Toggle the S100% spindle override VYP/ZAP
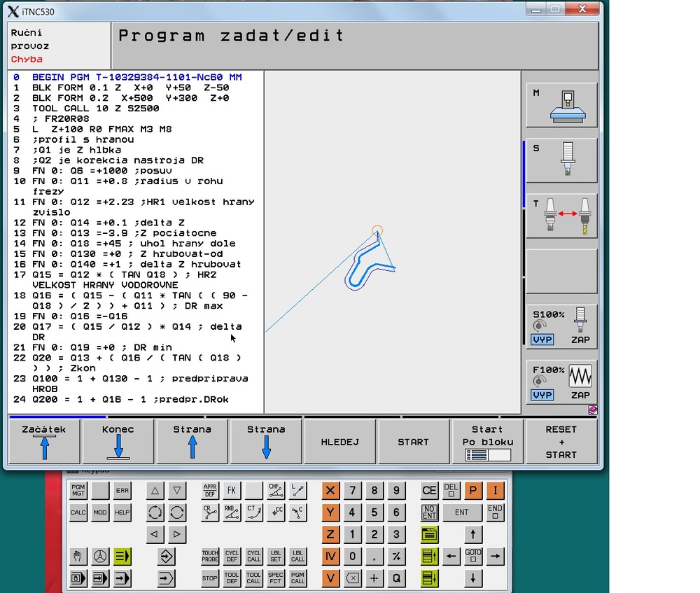 tap(561, 326)
